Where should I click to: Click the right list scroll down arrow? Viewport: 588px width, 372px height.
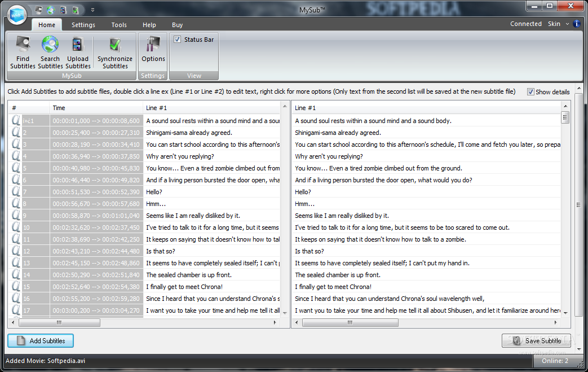(565, 313)
